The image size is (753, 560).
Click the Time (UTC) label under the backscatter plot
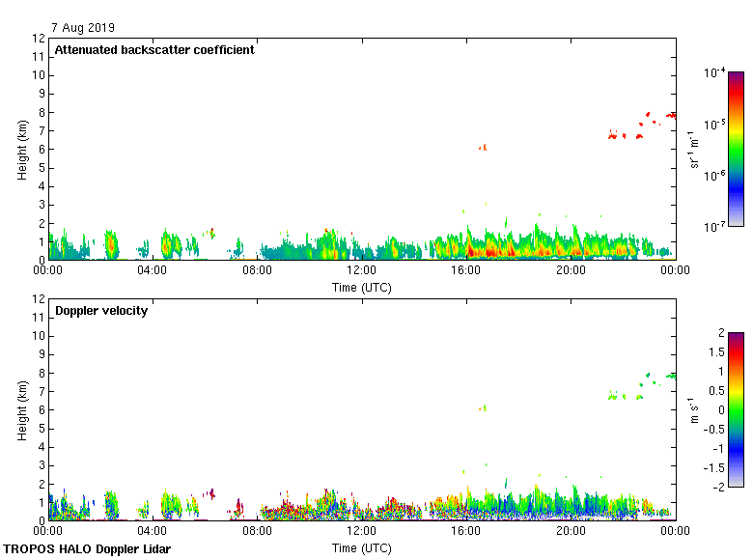[362, 287]
